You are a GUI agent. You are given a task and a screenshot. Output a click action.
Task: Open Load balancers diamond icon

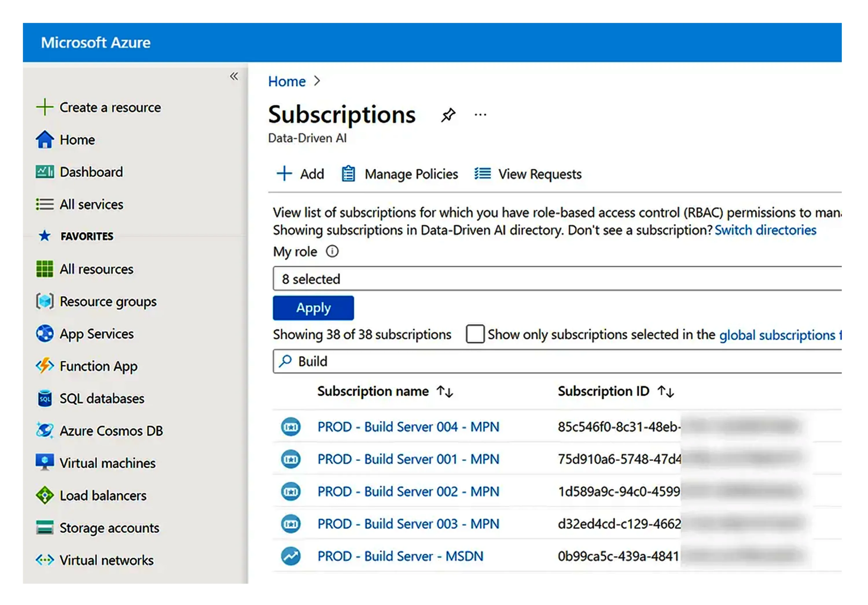pos(45,495)
